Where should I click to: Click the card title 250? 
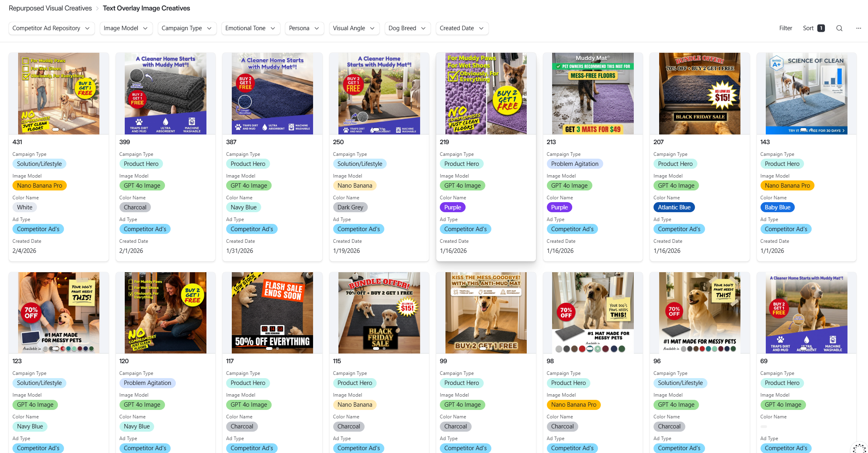(338, 142)
